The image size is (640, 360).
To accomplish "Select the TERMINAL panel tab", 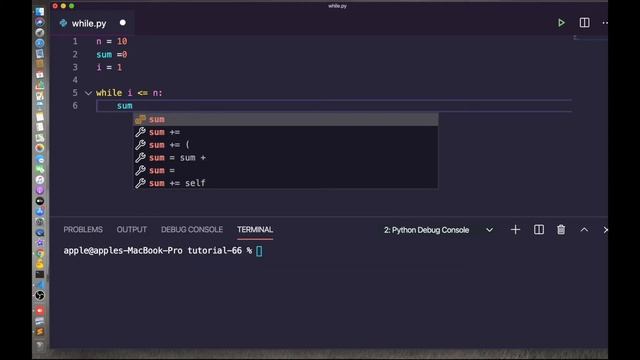I will tap(255, 229).
